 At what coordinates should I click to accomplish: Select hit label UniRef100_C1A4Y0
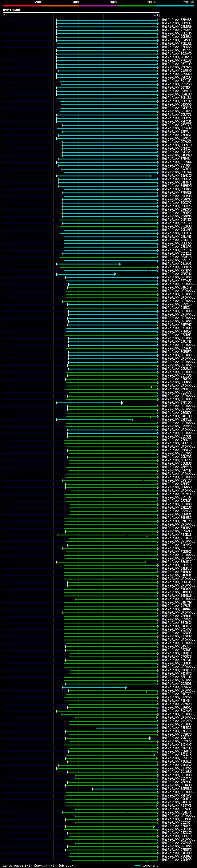click(177, 545)
